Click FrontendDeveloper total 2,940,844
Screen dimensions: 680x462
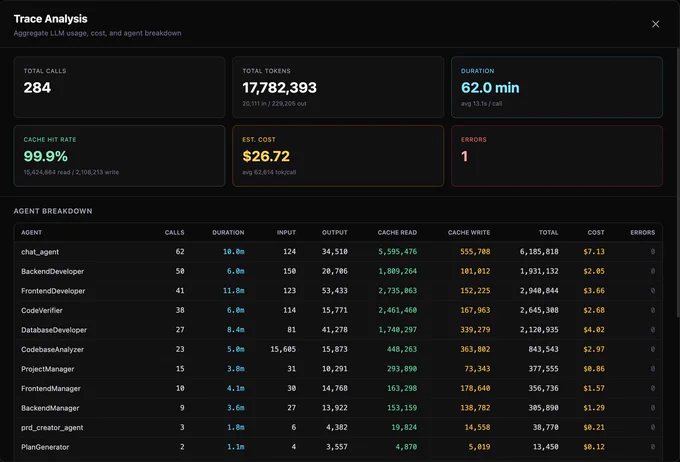pos(539,291)
